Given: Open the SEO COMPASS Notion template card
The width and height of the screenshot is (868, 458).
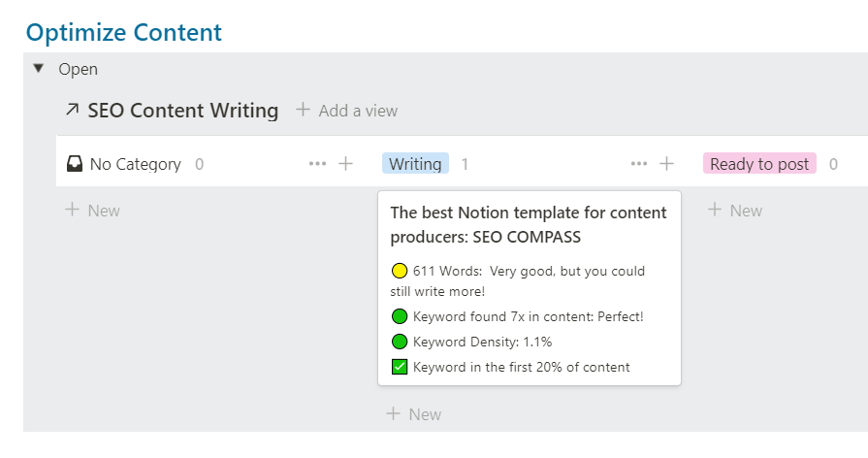Looking at the screenshot, I should click(530, 288).
